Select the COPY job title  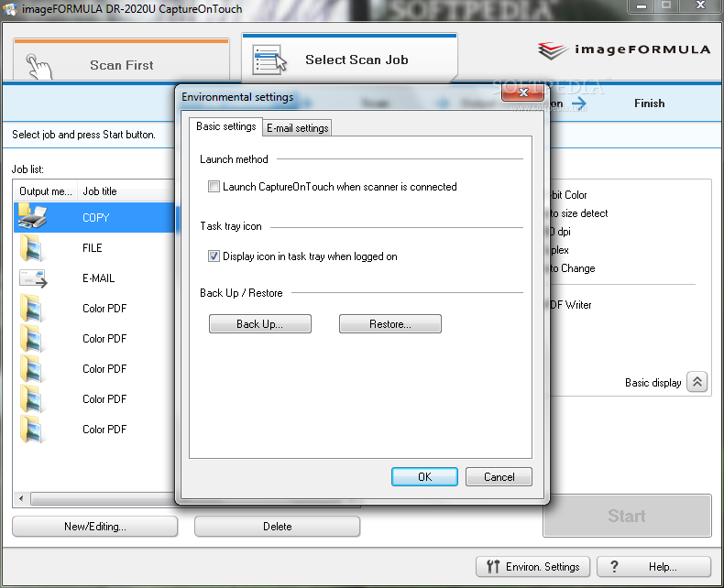95,217
